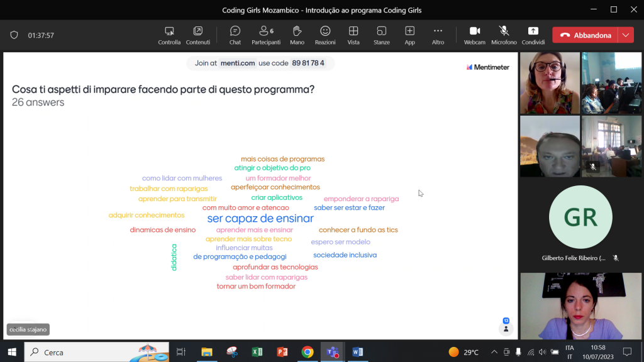Click the Mentimeter logo on the slide
Screen dimensions: 644x362
tap(487, 67)
